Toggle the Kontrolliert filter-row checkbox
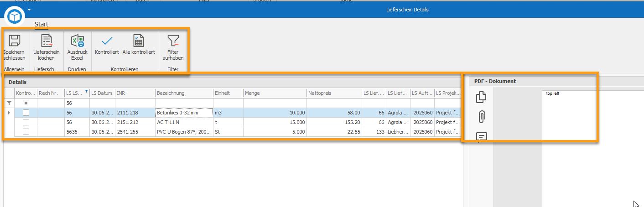644x207 pixels. click(x=26, y=103)
